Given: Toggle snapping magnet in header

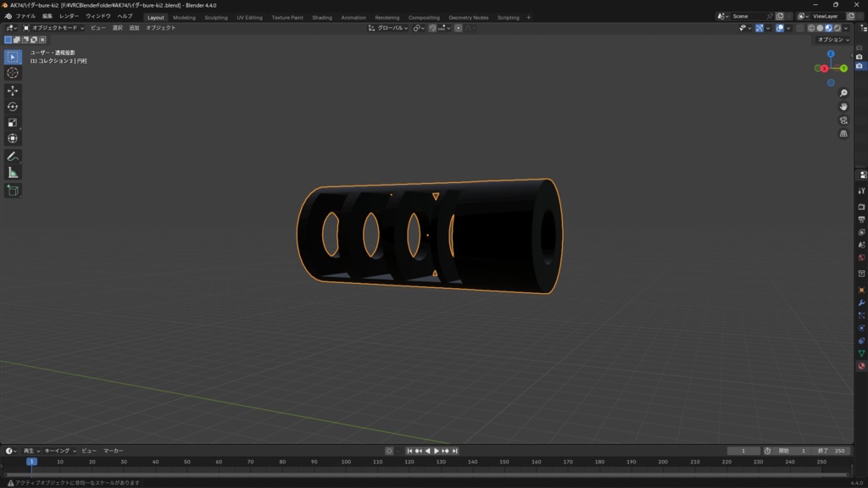Looking at the screenshot, I should click(432, 28).
